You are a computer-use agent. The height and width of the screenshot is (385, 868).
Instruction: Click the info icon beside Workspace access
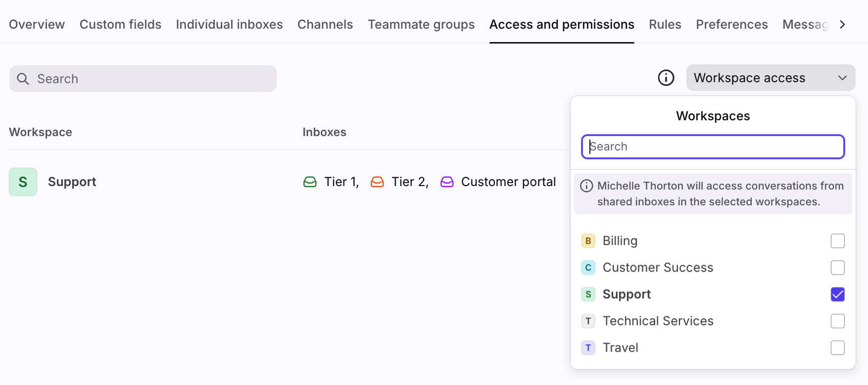(x=666, y=78)
